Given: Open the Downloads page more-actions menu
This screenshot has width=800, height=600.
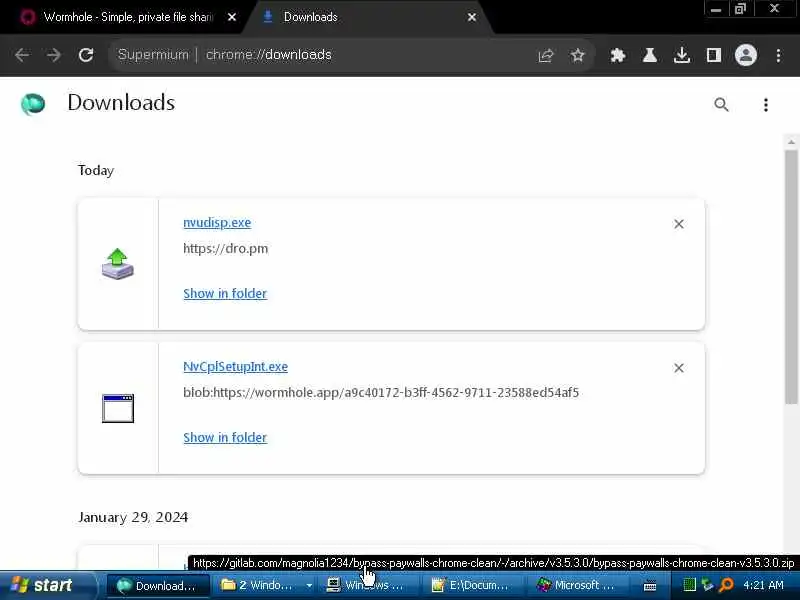Looking at the screenshot, I should click(765, 105).
